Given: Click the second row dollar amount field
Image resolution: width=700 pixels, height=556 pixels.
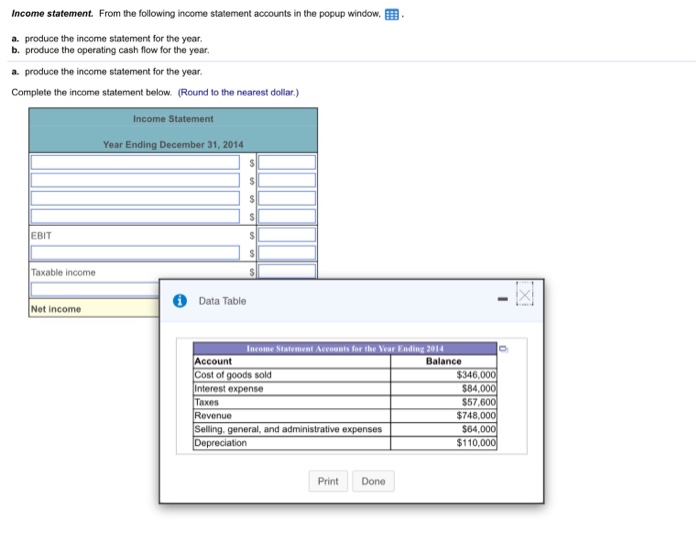Looking at the screenshot, I should [x=287, y=180].
